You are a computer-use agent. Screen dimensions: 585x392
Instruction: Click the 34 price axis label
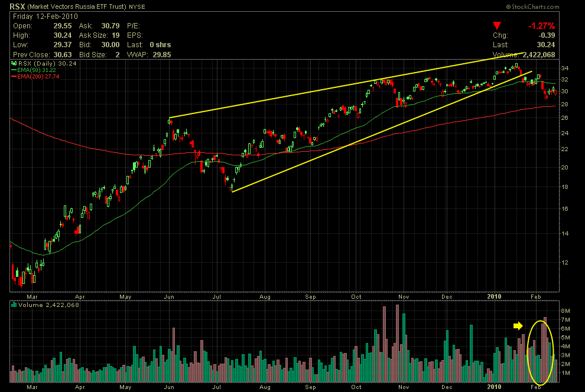click(564, 68)
